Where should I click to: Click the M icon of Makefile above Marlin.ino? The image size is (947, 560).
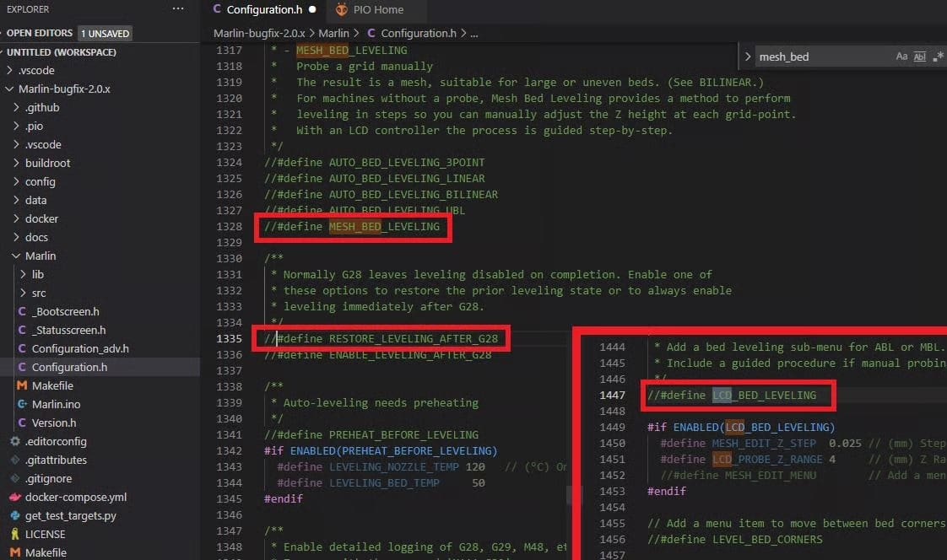coord(22,385)
